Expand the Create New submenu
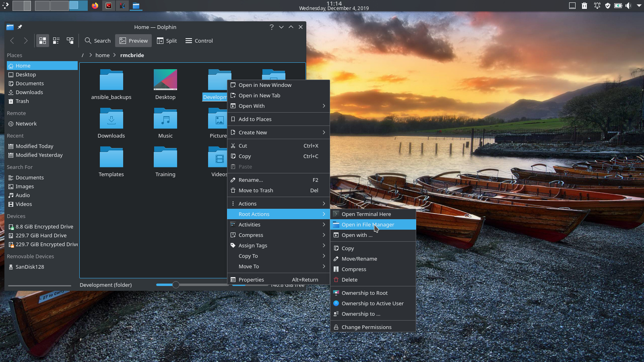 point(279,132)
